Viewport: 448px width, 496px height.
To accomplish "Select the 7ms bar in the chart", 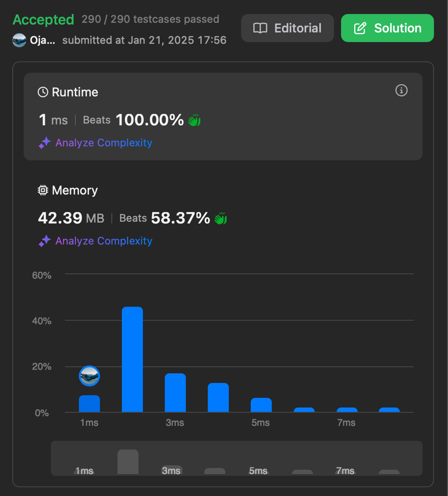I will [347, 410].
